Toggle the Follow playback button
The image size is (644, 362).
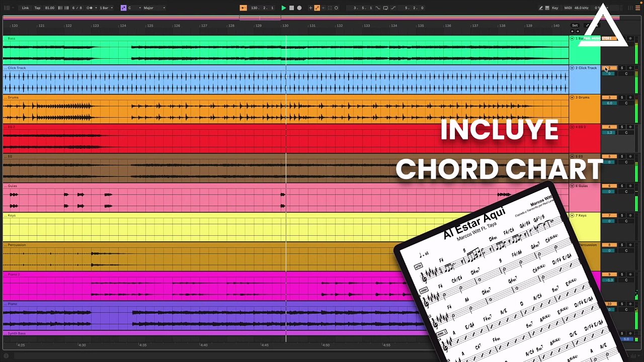pos(244,8)
